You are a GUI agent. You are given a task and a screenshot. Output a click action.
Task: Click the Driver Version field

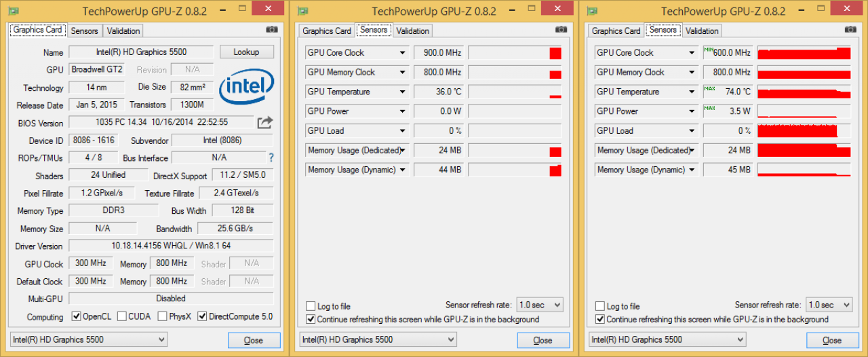(x=171, y=246)
